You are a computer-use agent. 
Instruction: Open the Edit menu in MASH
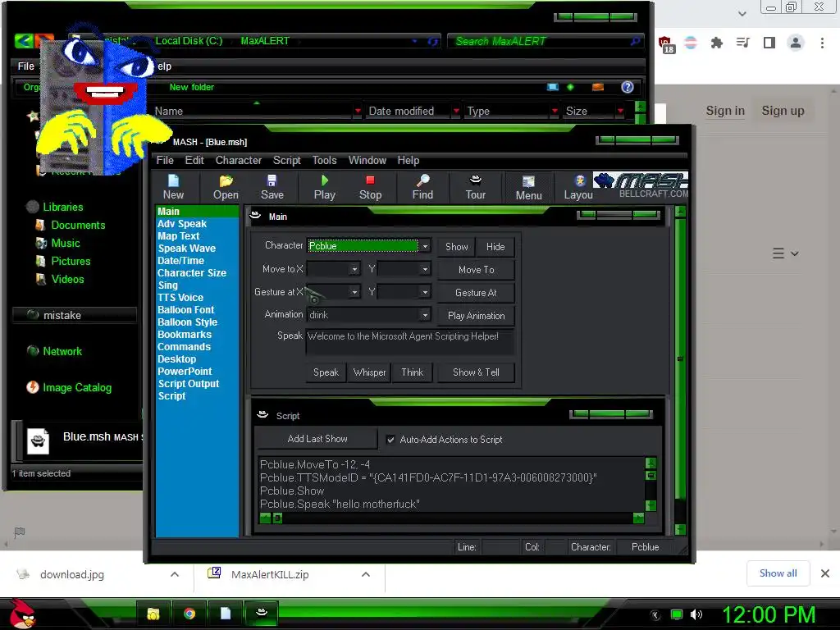click(194, 160)
